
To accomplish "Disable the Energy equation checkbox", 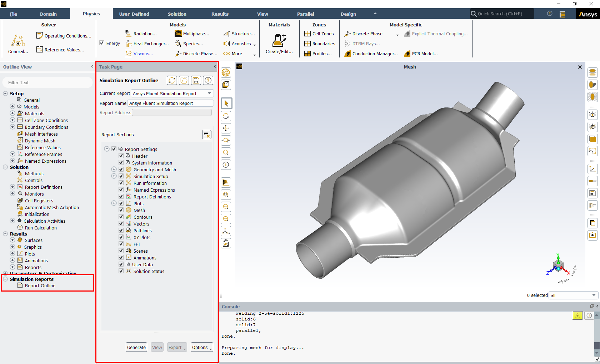I will point(102,43).
